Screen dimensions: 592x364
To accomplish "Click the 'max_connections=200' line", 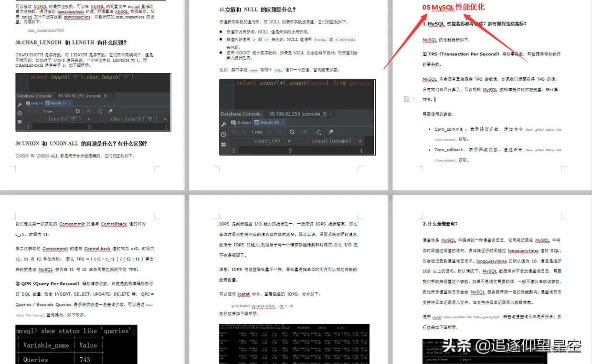I will pos(46,30).
